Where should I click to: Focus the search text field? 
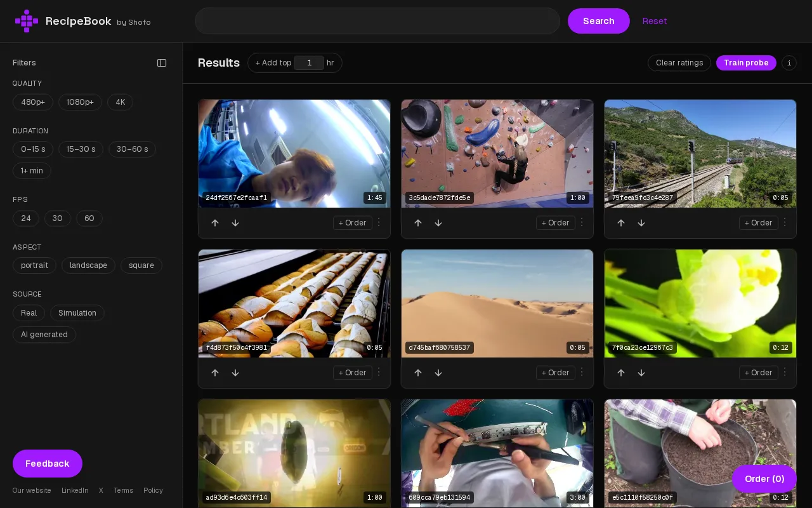coord(377,21)
